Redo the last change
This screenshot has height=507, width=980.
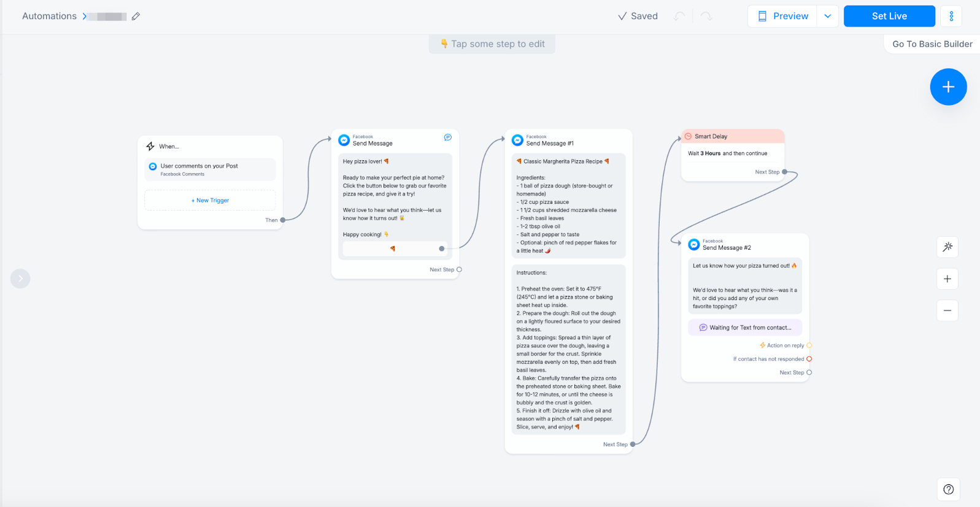(x=706, y=17)
